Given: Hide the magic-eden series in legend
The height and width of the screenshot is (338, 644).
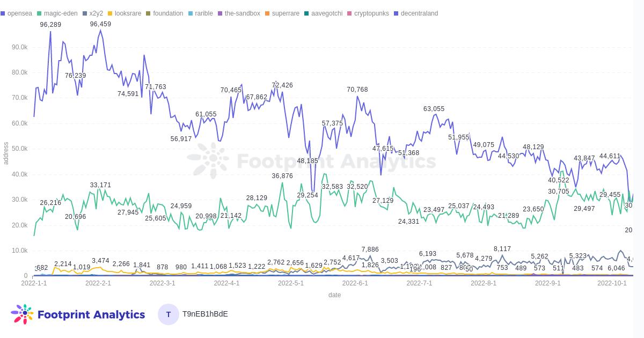Looking at the screenshot, I should click(60, 13).
